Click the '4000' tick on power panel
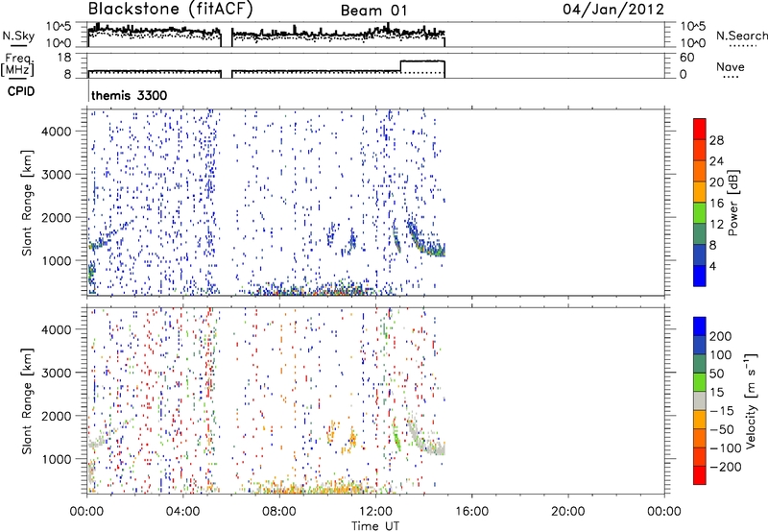 pyautogui.click(x=56, y=132)
